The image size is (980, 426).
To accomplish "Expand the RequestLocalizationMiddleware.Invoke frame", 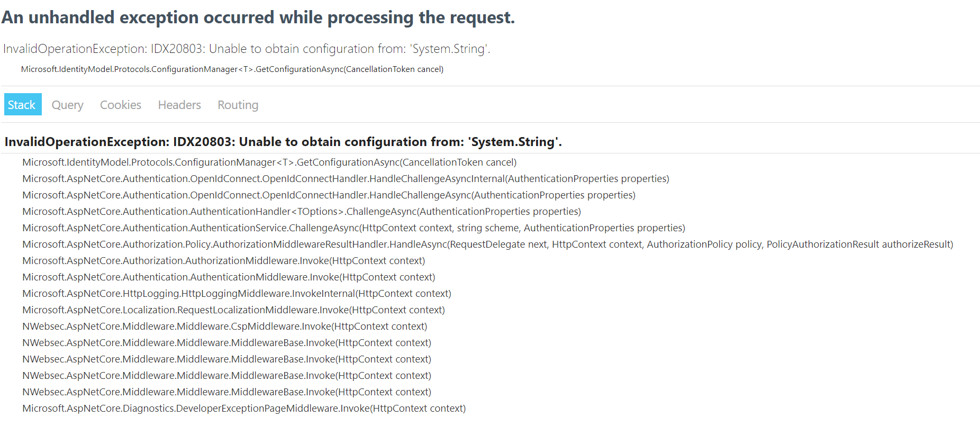I will point(233,310).
